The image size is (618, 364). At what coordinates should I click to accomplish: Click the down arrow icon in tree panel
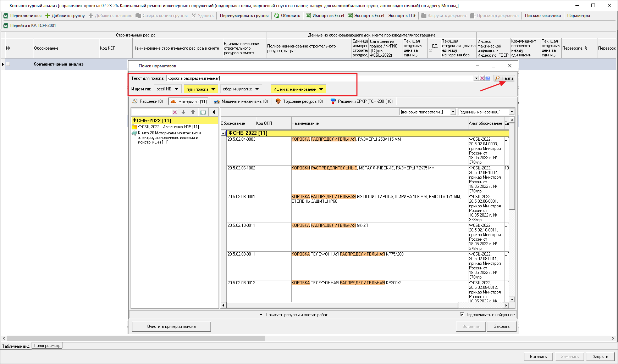coord(183,112)
